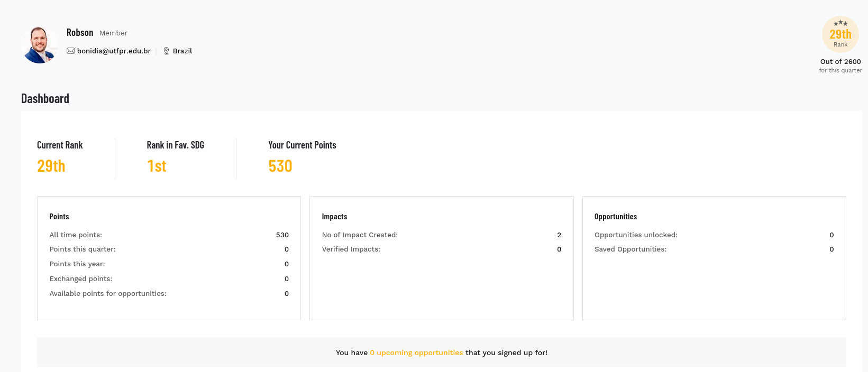Click the Brazil location text
This screenshot has height=372, width=868.
(182, 51)
